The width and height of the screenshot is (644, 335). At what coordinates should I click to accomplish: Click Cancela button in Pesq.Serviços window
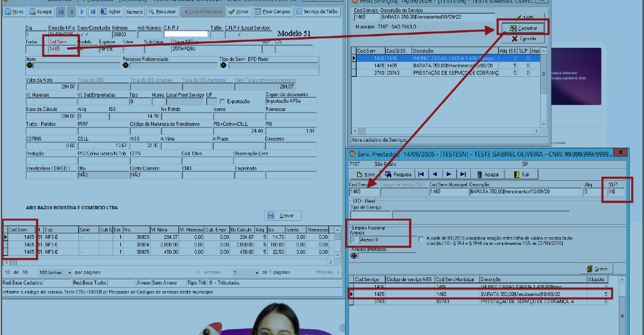[x=523, y=38]
